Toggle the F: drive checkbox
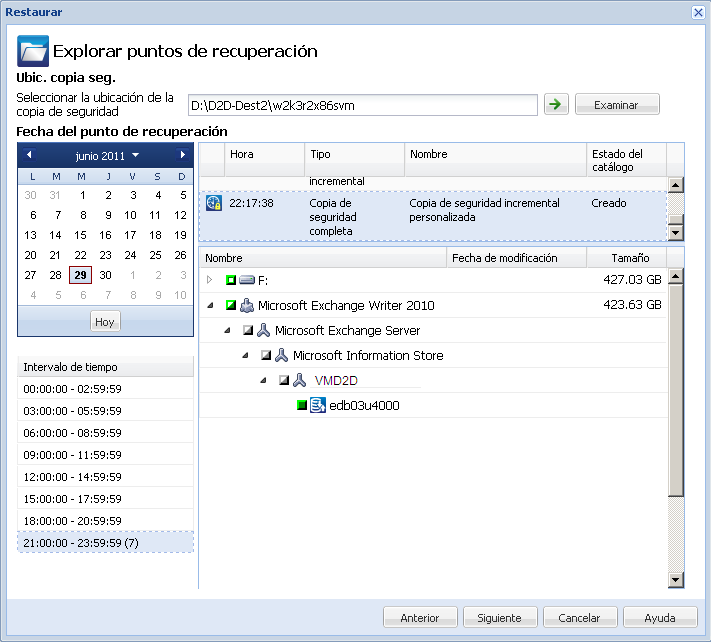 click(x=229, y=281)
